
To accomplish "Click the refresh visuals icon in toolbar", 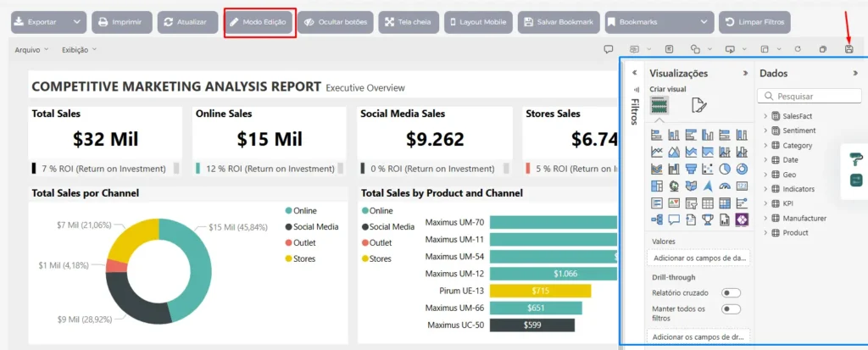I will 797,50.
